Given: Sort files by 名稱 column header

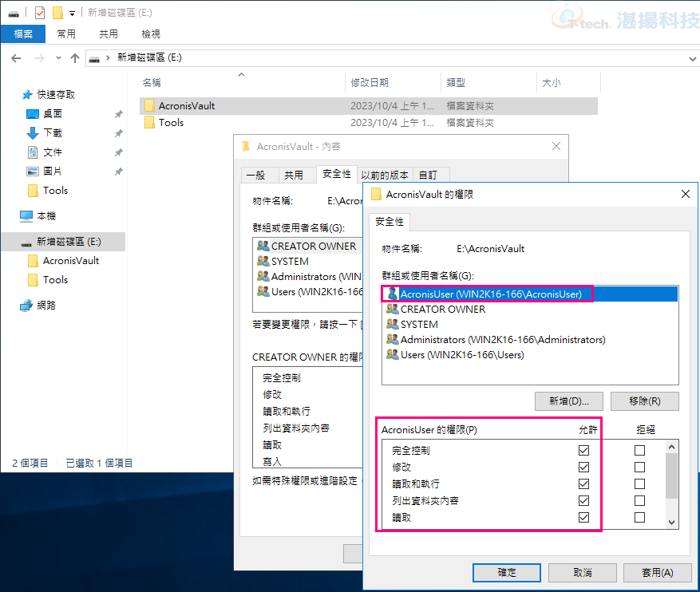Looking at the screenshot, I should point(152,82).
